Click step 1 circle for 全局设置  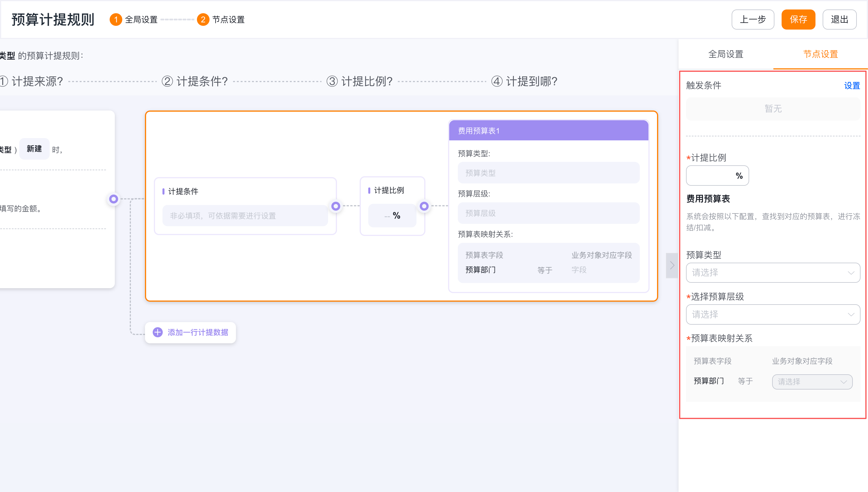pos(116,20)
